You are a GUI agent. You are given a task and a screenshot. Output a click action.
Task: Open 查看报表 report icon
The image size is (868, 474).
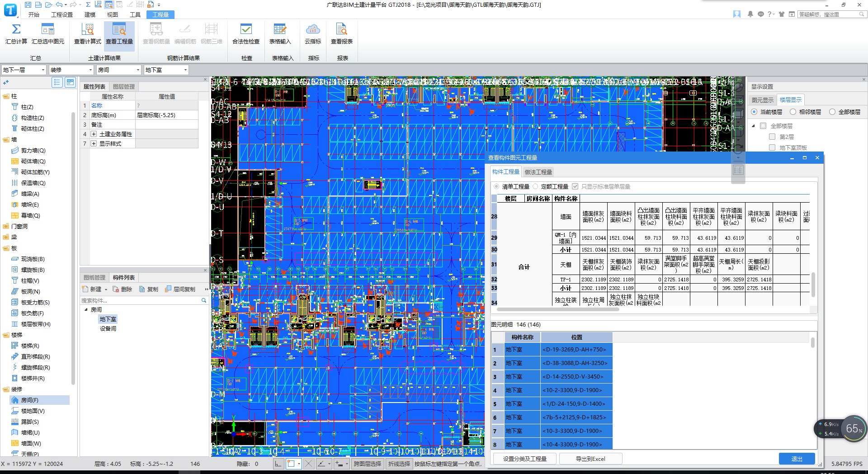(x=342, y=29)
